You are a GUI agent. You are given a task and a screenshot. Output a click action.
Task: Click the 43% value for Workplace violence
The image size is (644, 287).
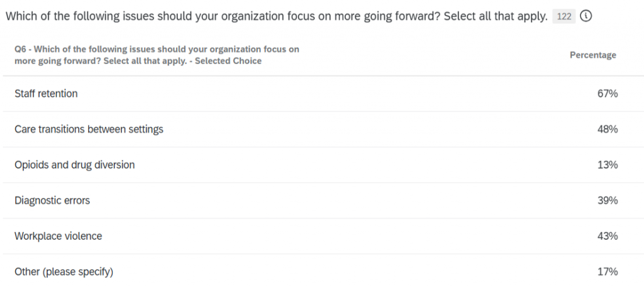point(608,236)
